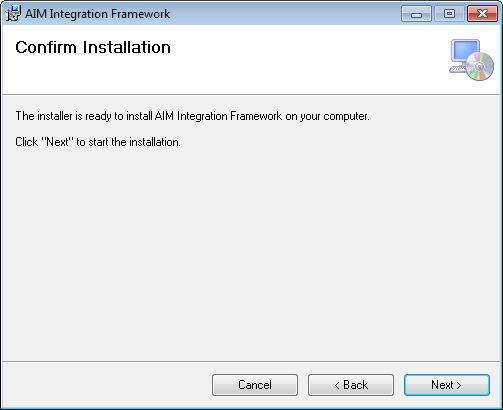503x410 pixels.
Task: Close the installer with the red X
Action: coord(482,14)
